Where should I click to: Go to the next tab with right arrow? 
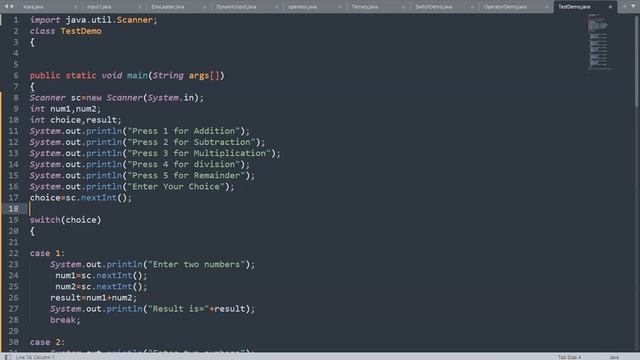(12, 7)
